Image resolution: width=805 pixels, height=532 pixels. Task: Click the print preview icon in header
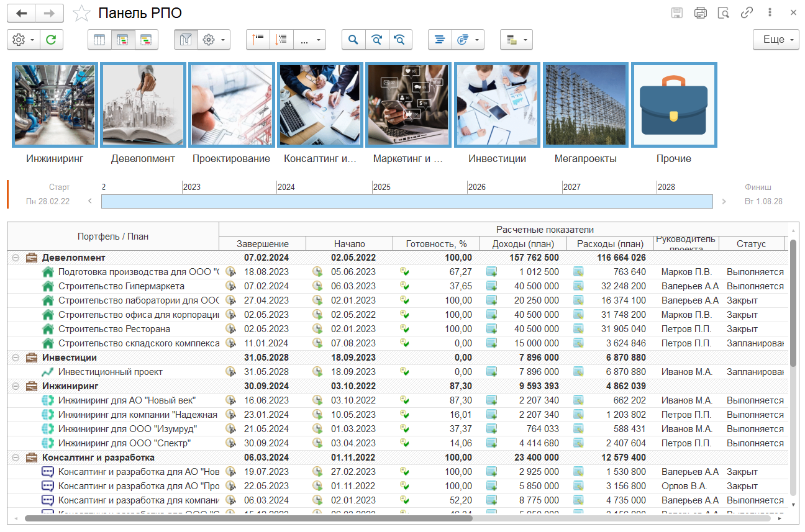point(723,13)
